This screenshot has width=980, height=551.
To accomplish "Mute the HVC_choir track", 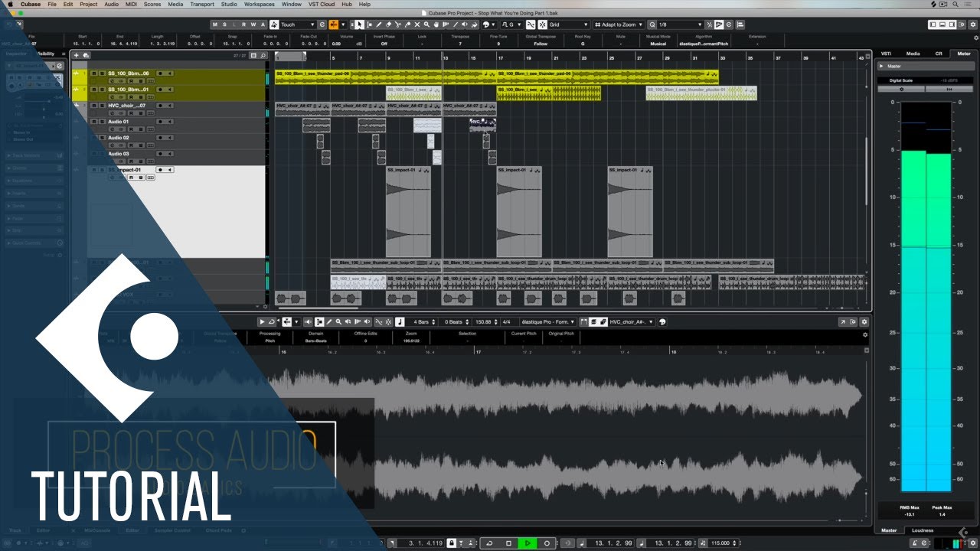I will point(93,106).
